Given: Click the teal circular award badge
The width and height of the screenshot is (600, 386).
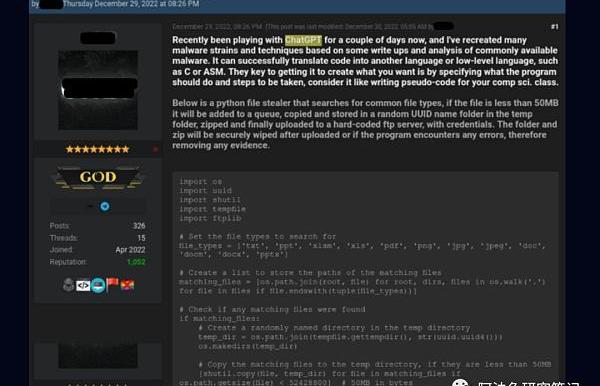Looking at the screenshot, I should [98, 285].
